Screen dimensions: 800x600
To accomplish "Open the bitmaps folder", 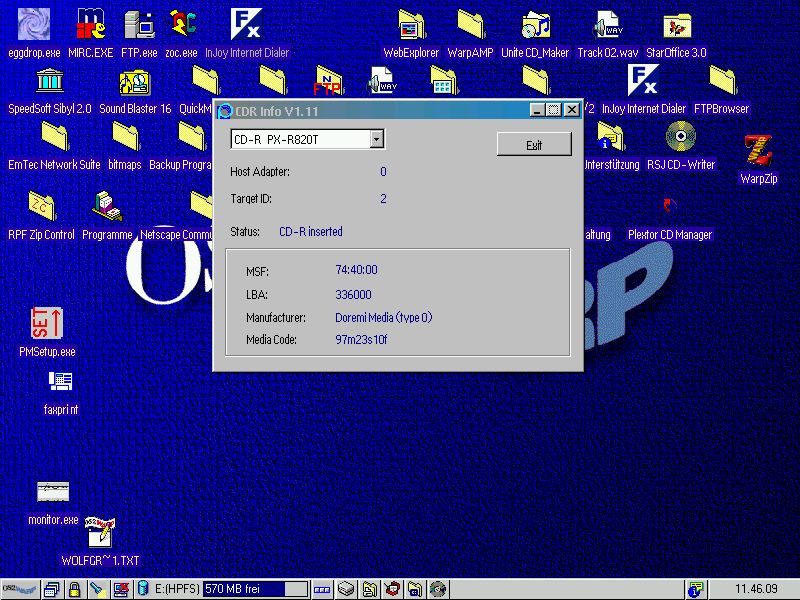I will [125, 137].
